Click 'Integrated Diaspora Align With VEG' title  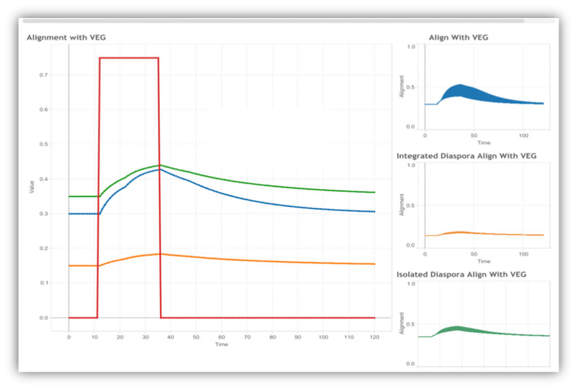(x=466, y=156)
